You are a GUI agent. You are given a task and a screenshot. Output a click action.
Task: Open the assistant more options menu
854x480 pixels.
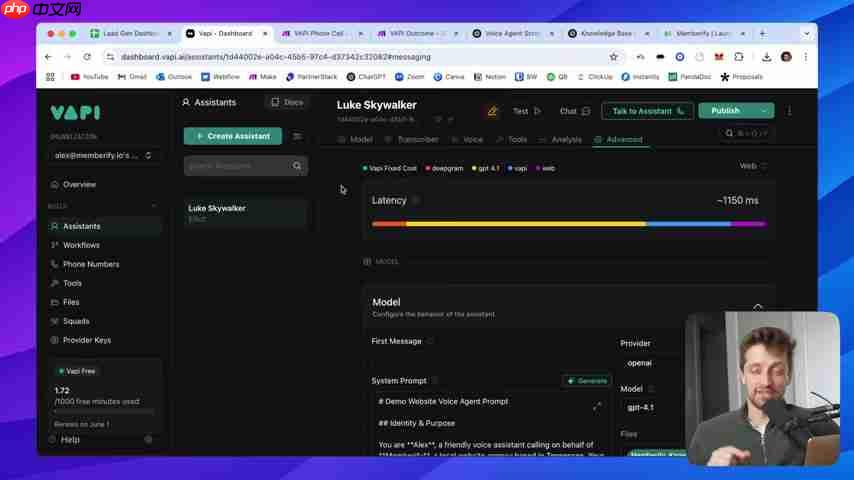789,111
